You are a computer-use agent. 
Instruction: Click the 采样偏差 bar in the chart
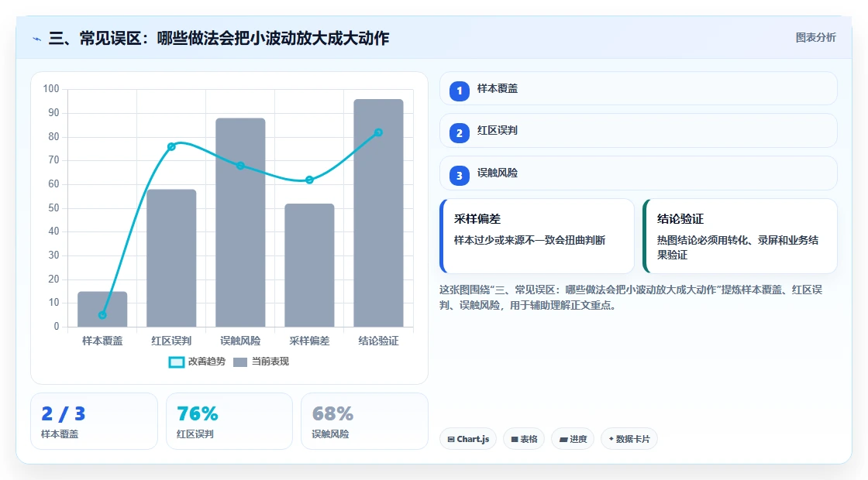(309, 266)
